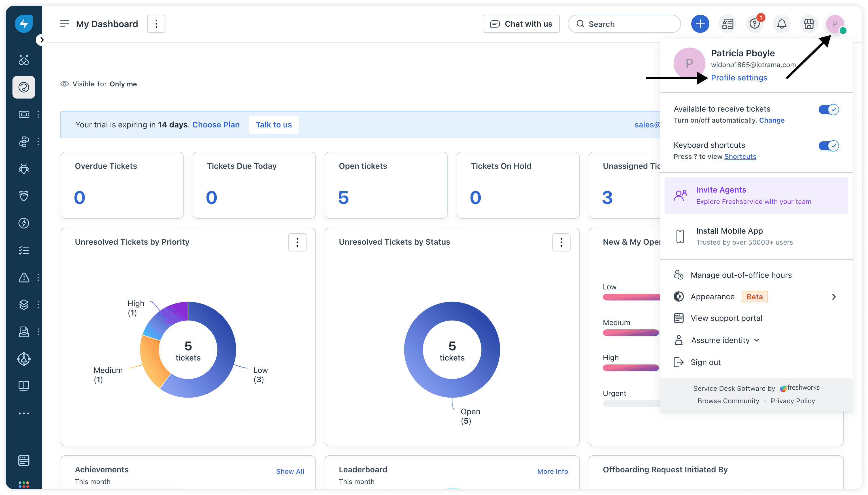Open the help question mark icon

(x=754, y=24)
